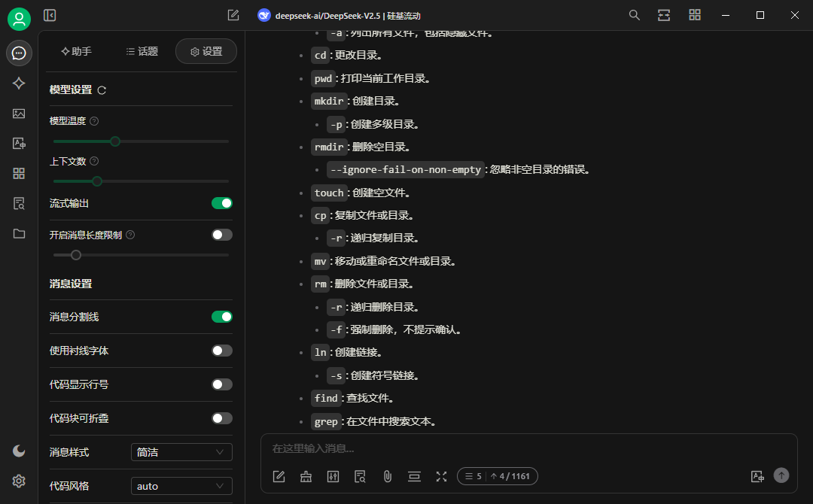The width and height of the screenshot is (813, 504).
Task: Adjust the 上下文数 slider handle
Action: pyautogui.click(x=97, y=181)
